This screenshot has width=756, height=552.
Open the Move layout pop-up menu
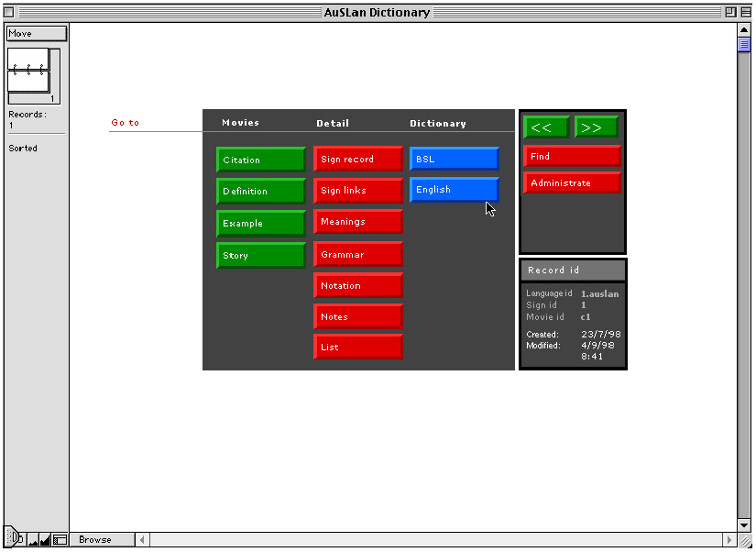tap(37, 33)
